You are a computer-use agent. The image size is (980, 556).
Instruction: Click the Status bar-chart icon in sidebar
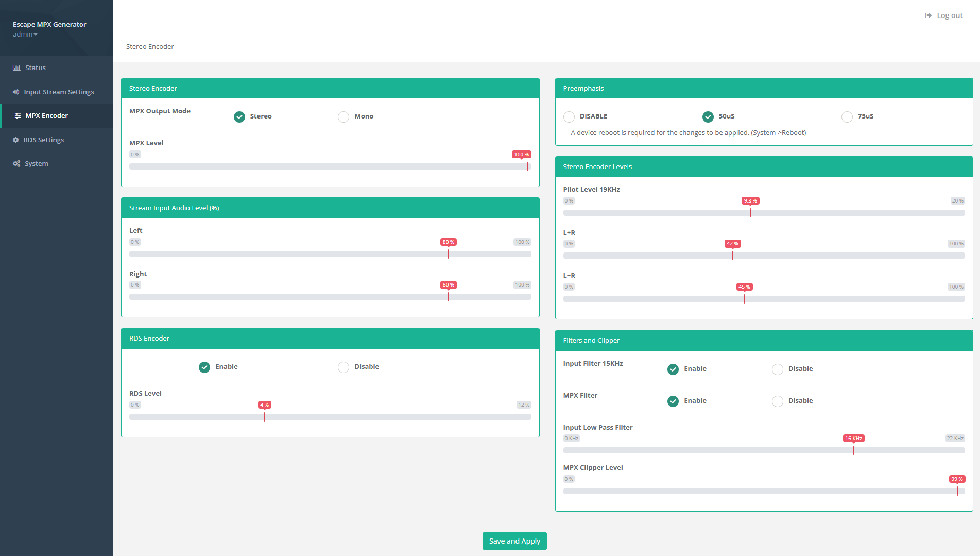coord(16,68)
